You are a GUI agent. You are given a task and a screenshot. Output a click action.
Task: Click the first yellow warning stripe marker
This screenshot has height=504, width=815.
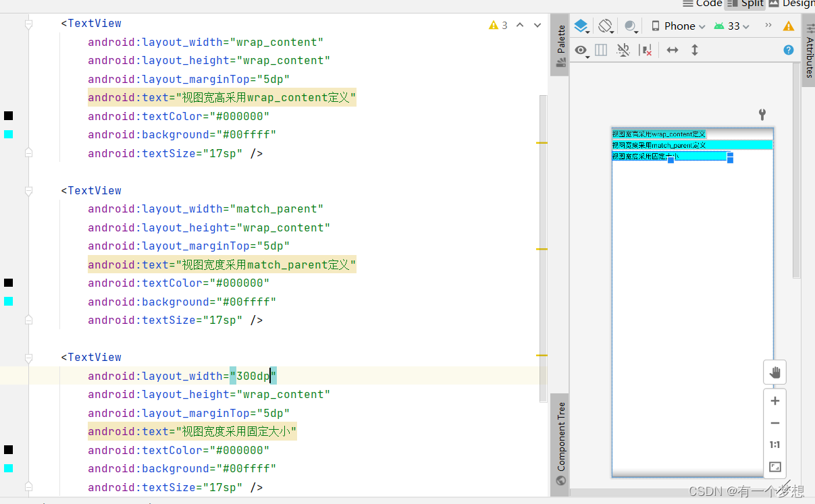[x=542, y=143]
